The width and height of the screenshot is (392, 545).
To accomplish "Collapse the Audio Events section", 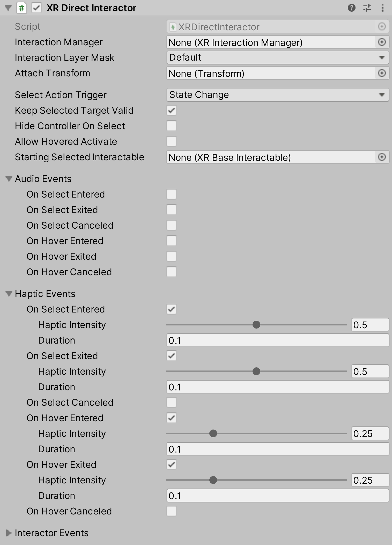I will (x=9, y=179).
